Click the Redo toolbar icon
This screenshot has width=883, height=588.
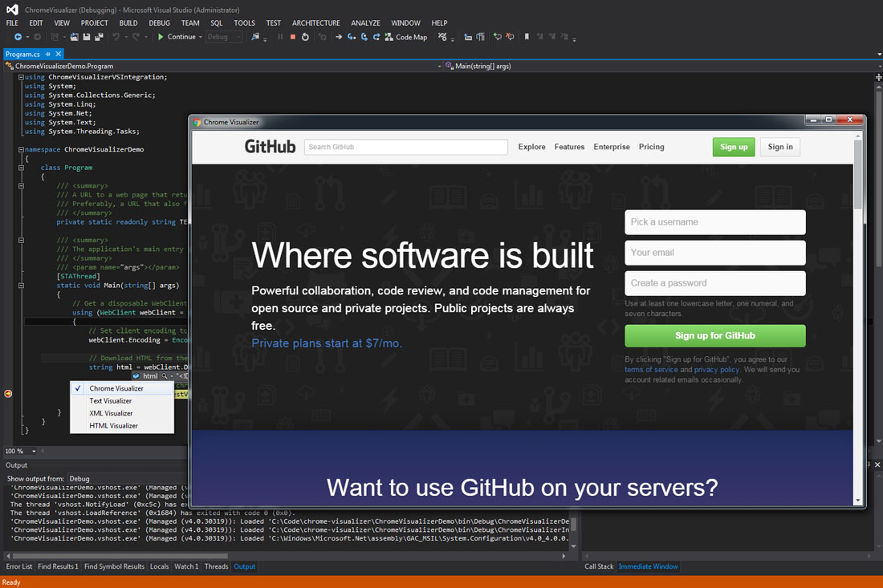click(136, 37)
